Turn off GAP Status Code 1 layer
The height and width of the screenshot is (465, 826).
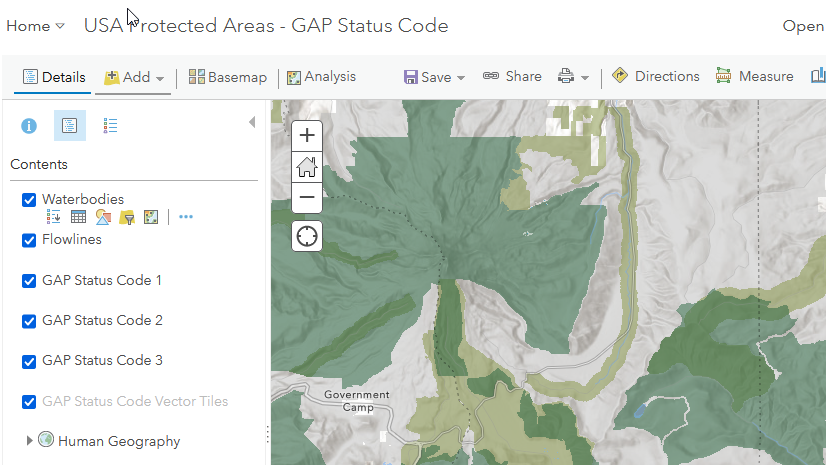click(29, 281)
